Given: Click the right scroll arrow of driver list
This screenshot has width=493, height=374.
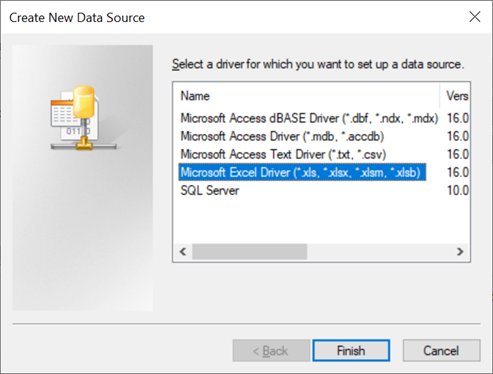Looking at the screenshot, I should point(460,252).
